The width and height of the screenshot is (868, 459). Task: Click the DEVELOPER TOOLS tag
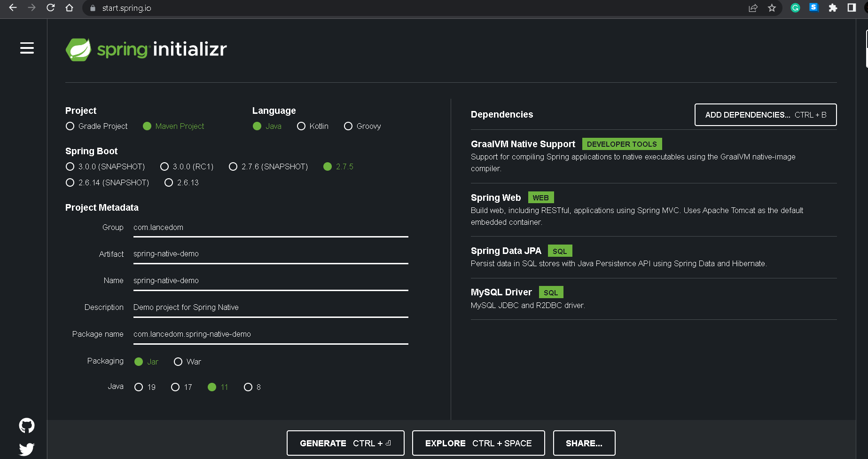[x=622, y=144]
